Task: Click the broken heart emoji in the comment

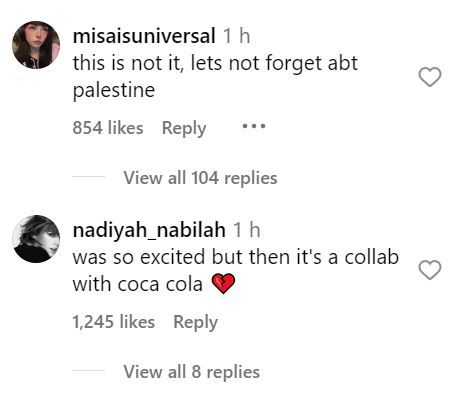Action: click(x=224, y=284)
